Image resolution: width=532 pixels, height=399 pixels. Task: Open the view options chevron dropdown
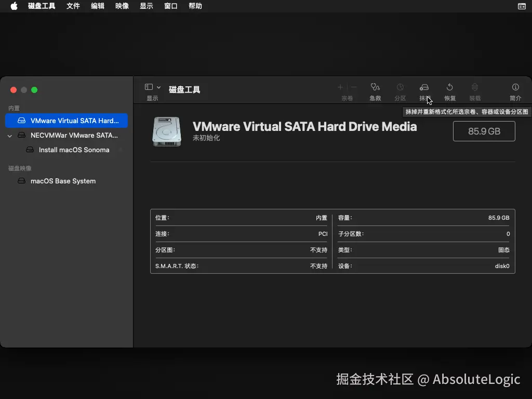coord(158,87)
